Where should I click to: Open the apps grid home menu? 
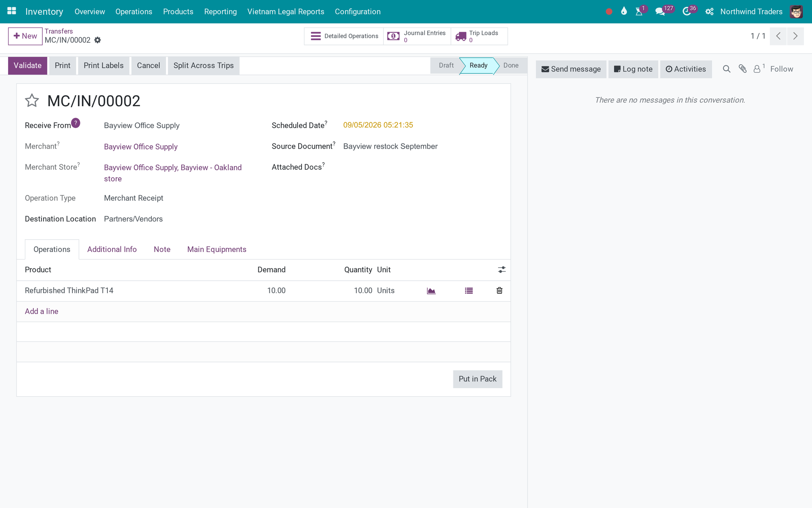point(11,11)
